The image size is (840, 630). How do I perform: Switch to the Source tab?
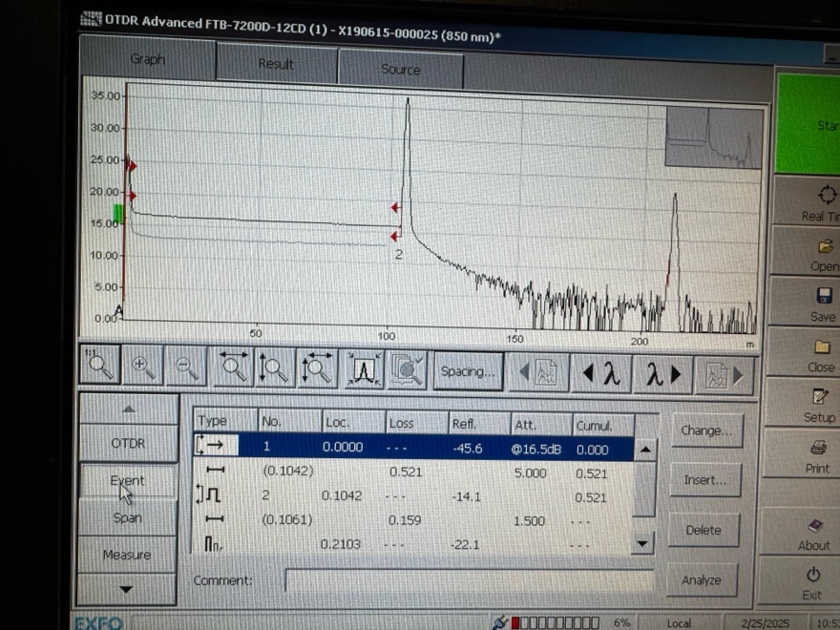pyautogui.click(x=400, y=69)
